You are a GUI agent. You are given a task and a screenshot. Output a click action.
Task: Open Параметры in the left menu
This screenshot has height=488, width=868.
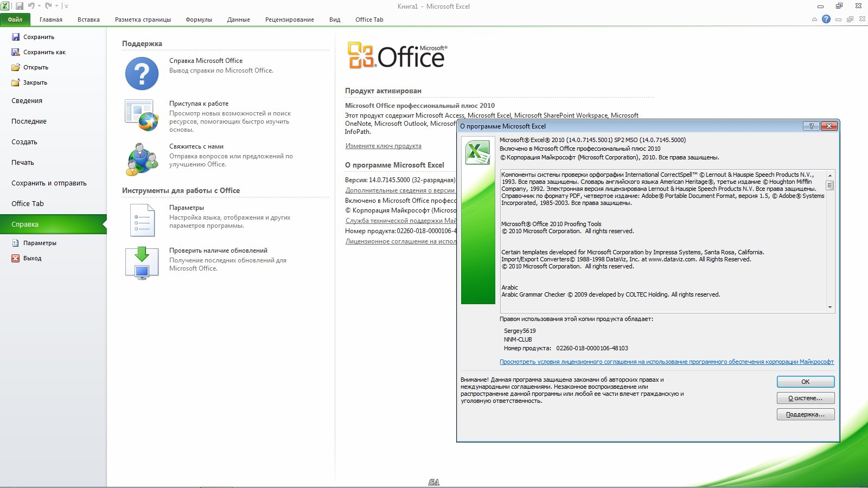[40, 243]
